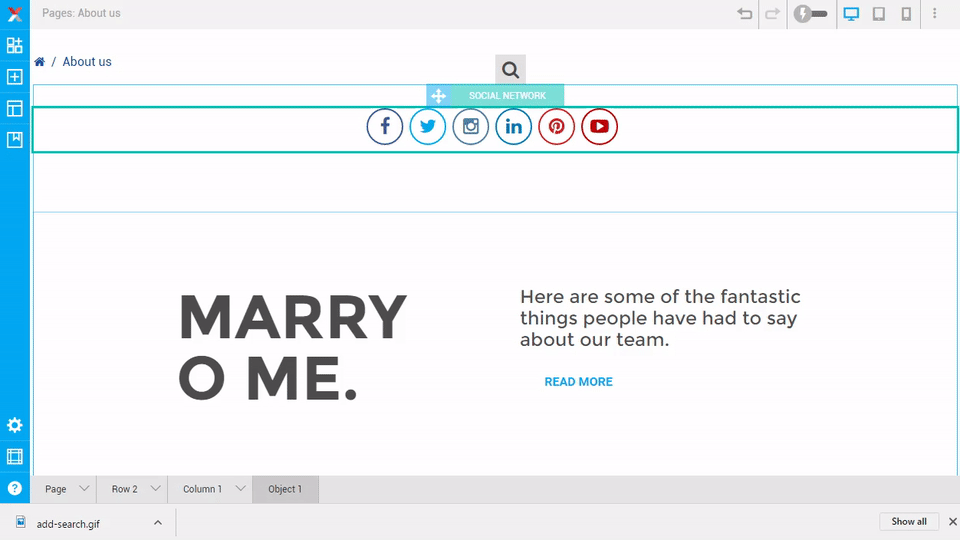960x540 pixels.
Task: Click the search magnifier widget
Action: point(510,69)
